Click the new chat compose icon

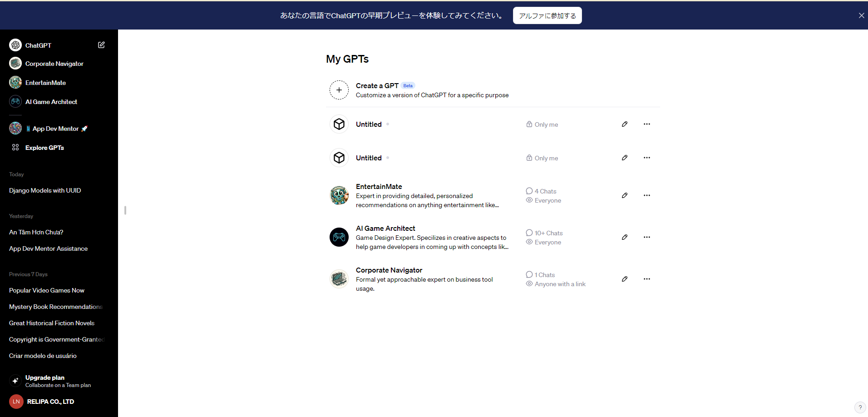point(101,45)
